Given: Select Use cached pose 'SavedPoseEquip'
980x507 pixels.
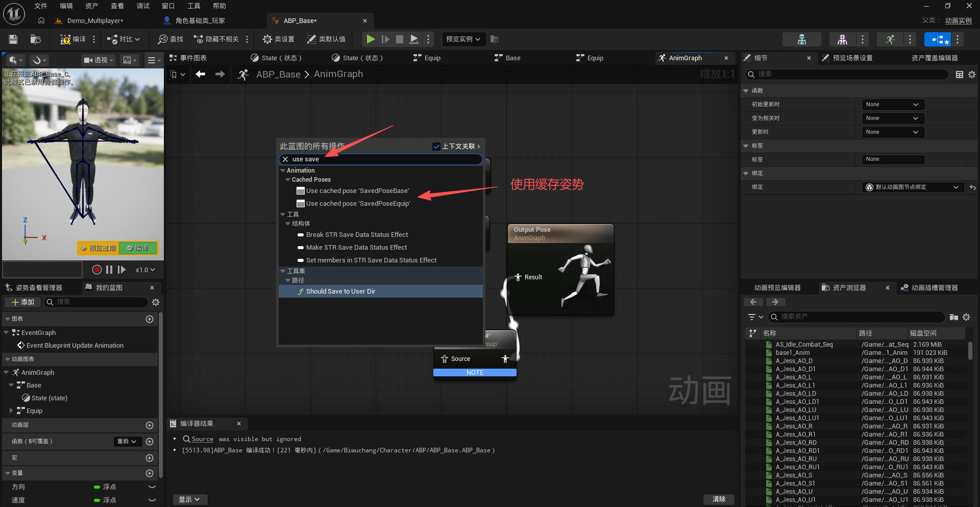Looking at the screenshot, I should click(x=358, y=204).
